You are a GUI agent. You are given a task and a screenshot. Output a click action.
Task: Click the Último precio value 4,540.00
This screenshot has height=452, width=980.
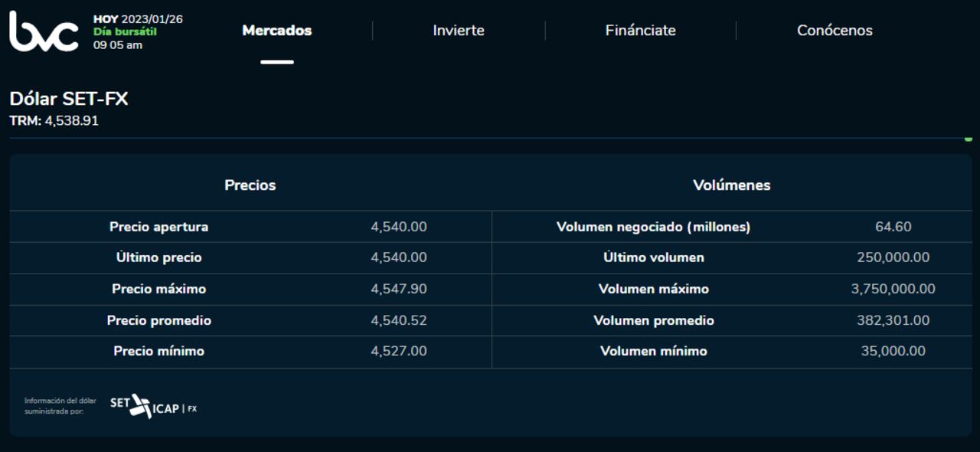pos(399,257)
